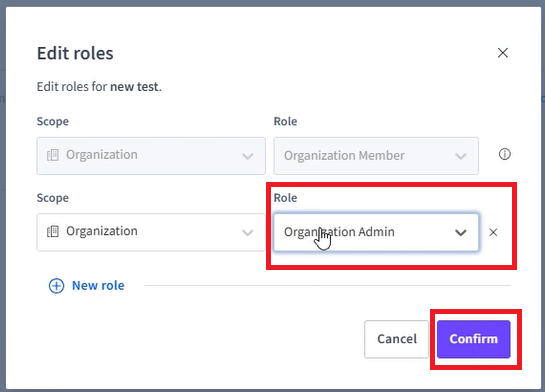Screen dimensions: 545x392
Task: Click chevron of second Scope dropdown
Action: coord(247,232)
